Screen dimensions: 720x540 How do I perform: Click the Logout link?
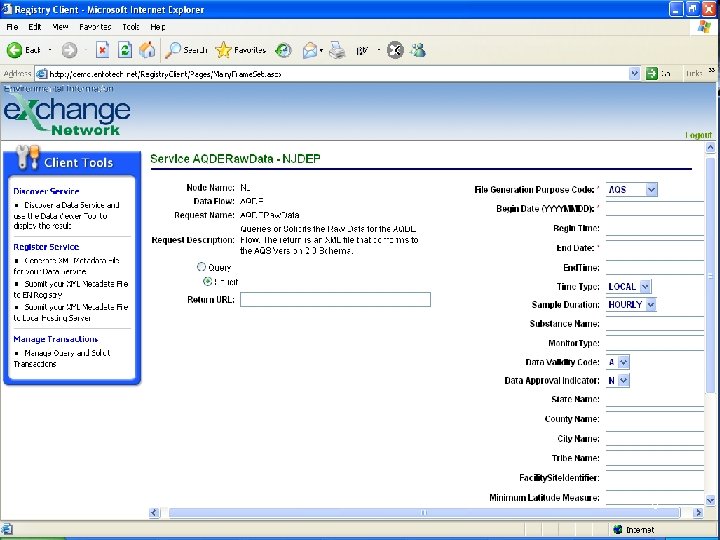698,135
